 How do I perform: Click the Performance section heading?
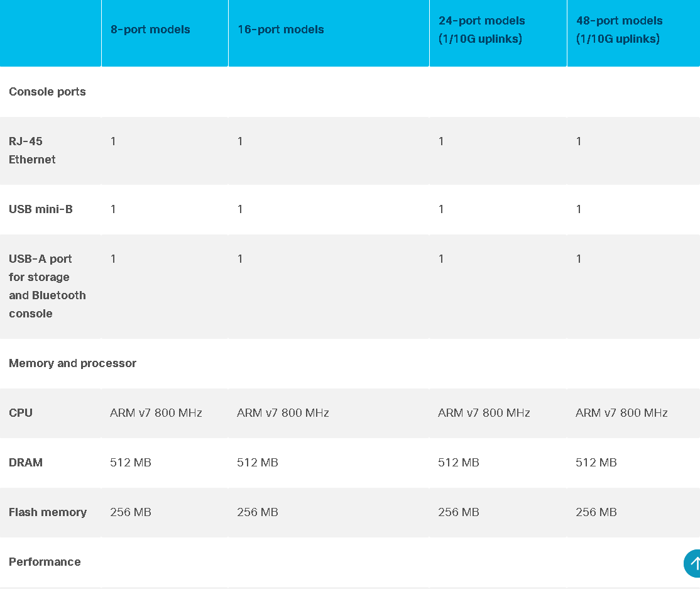45,562
